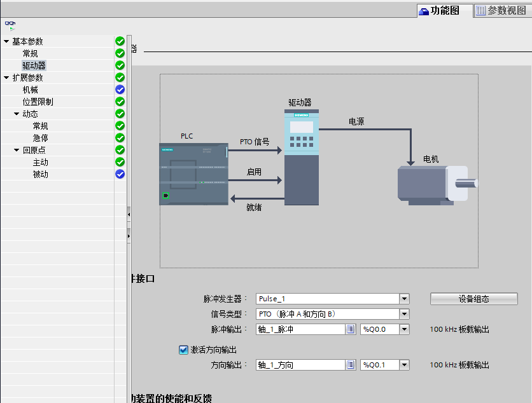Click the 轴_1_方向 tag selector icon
This screenshot has height=403, width=532.
pyautogui.click(x=351, y=364)
